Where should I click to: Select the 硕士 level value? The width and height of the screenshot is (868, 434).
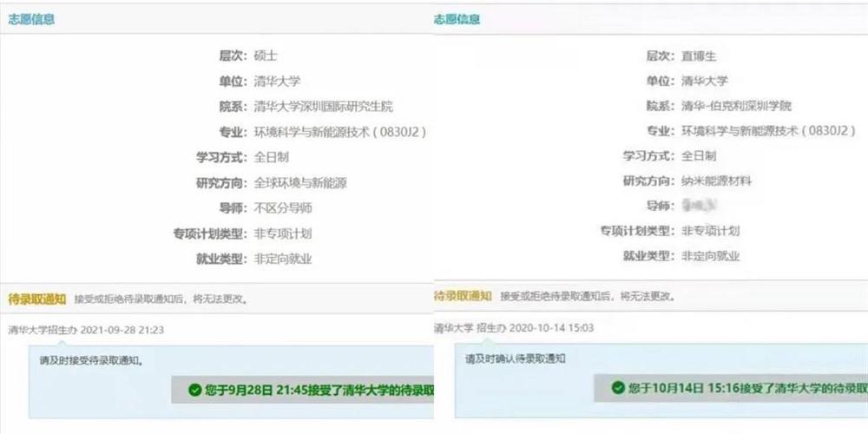[x=265, y=56]
